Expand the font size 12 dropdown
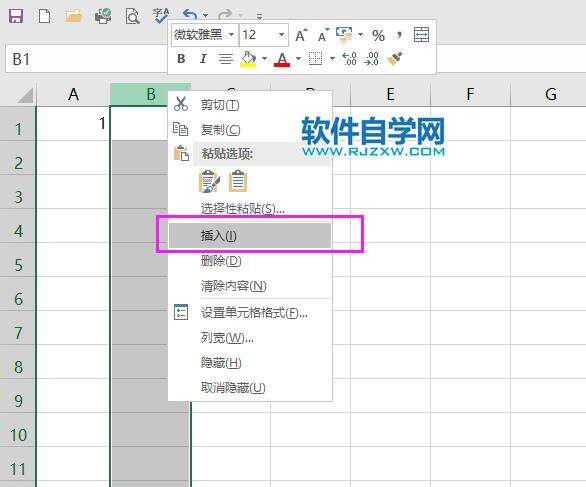The width and height of the screenshot is (586, 487). tap(281, 35)
